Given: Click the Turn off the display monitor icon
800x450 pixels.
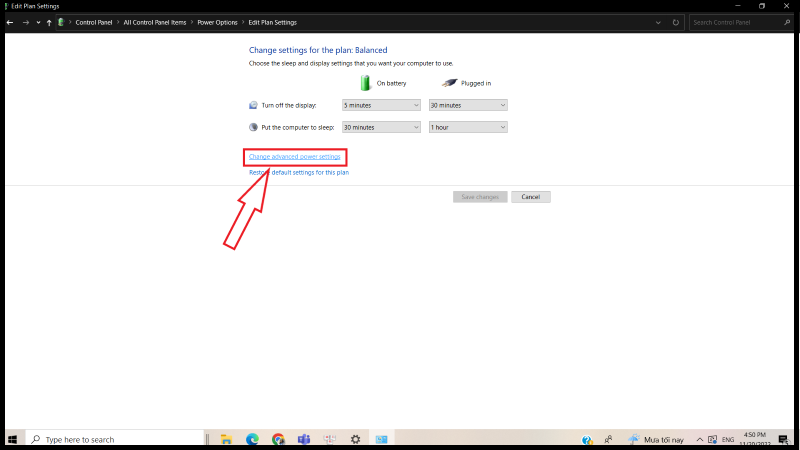Looking at the screenshot, I should pyautogui.click(x=253, y=105).
